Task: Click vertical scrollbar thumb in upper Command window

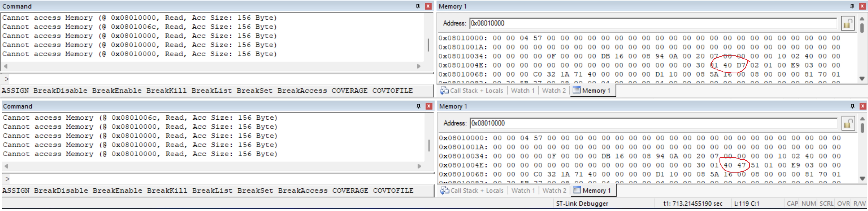Action: [x=428, y=45]
